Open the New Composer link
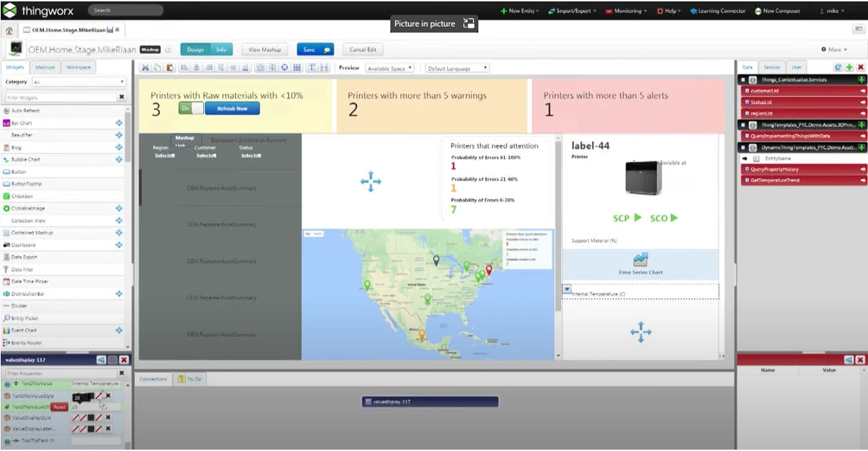 coord(777,11)
